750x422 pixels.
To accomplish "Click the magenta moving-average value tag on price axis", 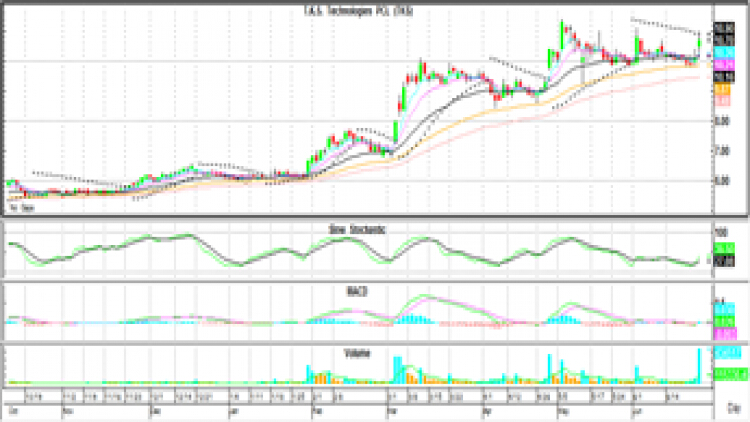I will pos(724,64).
